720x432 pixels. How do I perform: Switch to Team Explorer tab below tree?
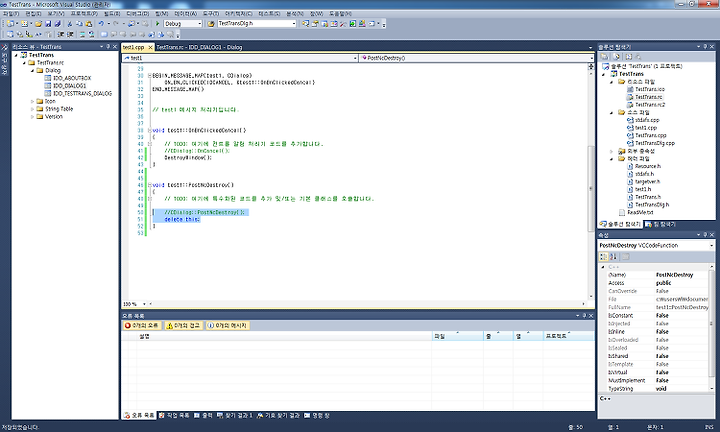coord(660,224)
